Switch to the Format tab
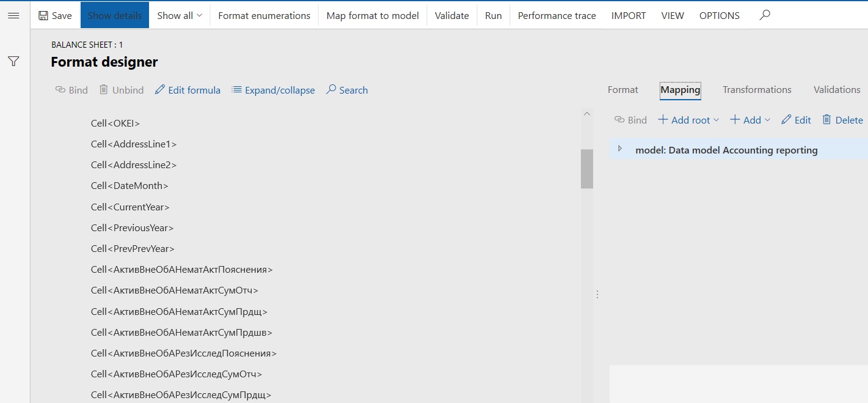 (623, 89)
